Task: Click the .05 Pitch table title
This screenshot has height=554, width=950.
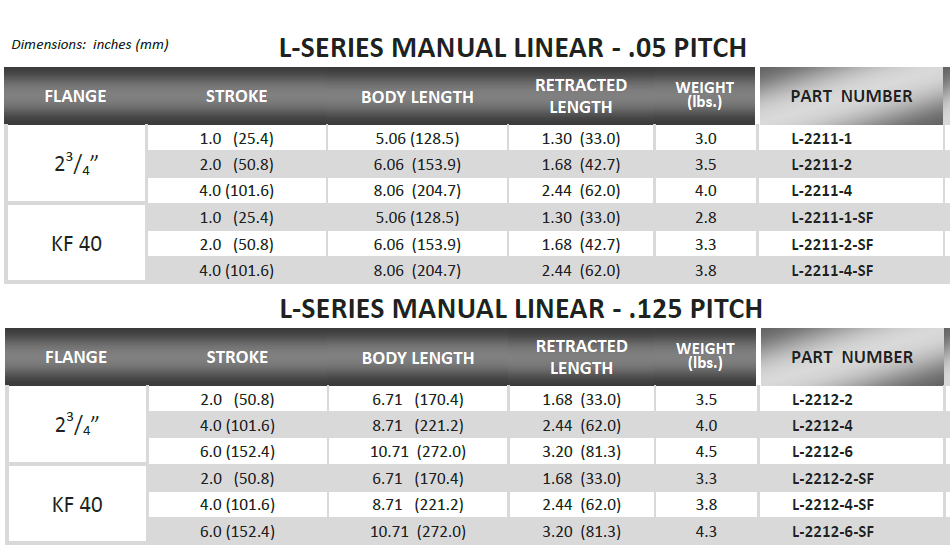Action: tap(513, 48)
